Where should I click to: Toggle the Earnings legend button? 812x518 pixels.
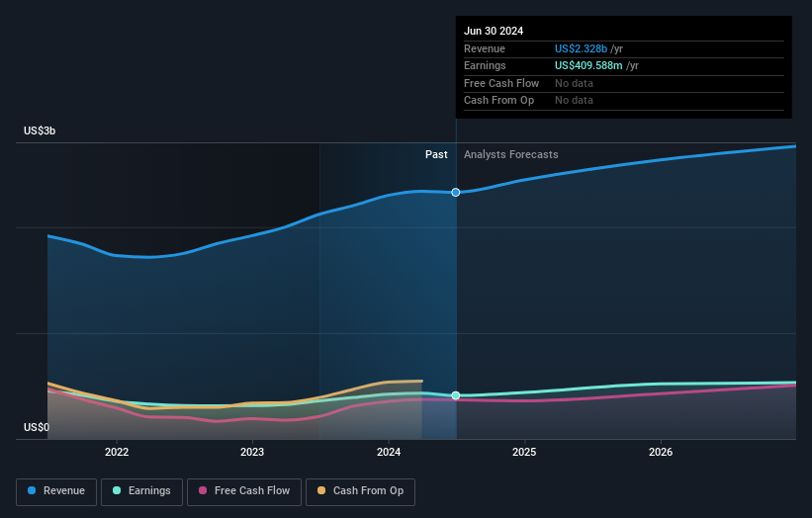tap(141, 491)
